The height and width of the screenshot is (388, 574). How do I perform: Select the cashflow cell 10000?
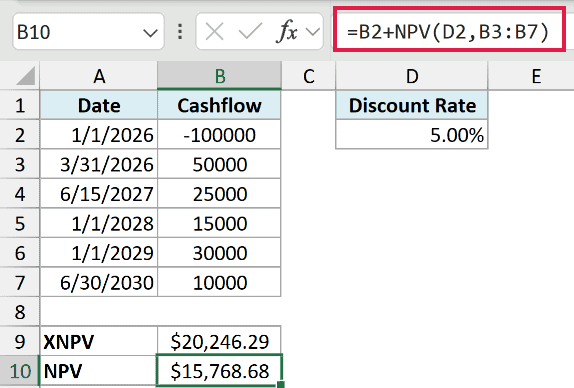tap(219, 282)
